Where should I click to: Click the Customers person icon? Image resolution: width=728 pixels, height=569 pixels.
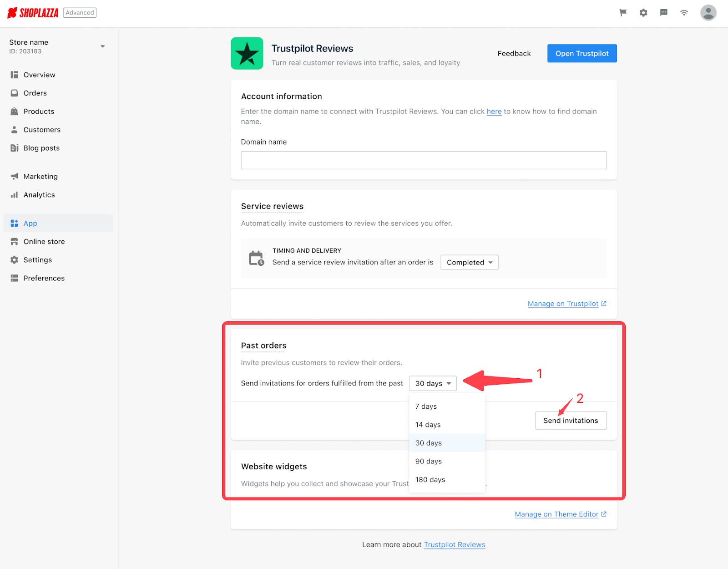(x=14, y=130)
